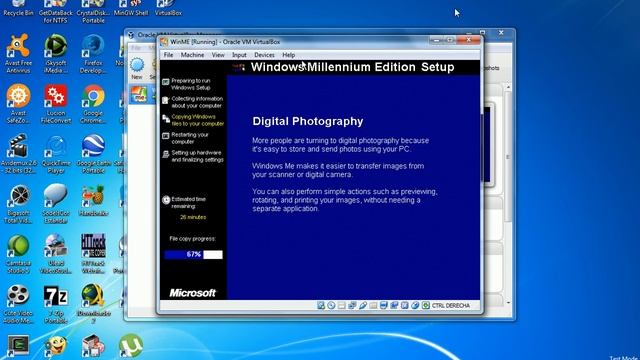The image size is (640, 360).
Task: Open 7-Zip Portable shortcut
Action: pyautogui.click(x=56, y=304)
